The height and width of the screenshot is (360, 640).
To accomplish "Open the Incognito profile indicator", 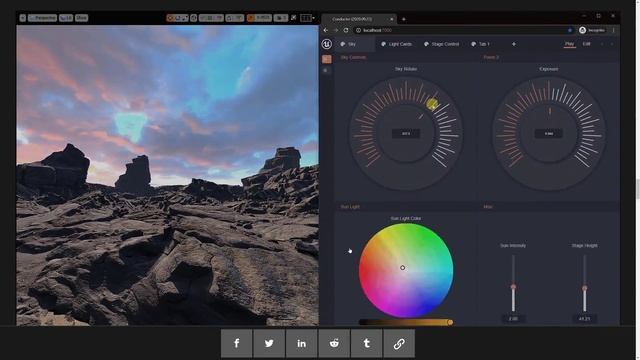I will tap(592, 30).
